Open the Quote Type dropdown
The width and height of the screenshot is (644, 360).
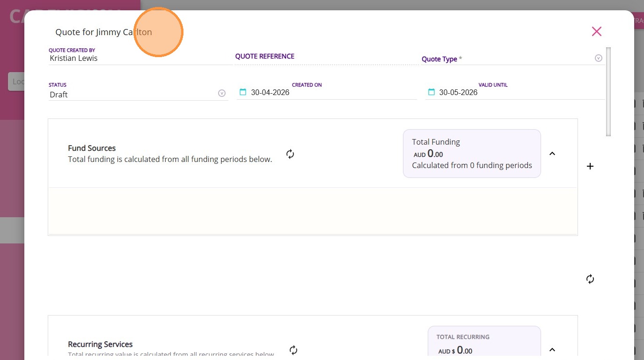pyautogui.click(x=598, y=59)
